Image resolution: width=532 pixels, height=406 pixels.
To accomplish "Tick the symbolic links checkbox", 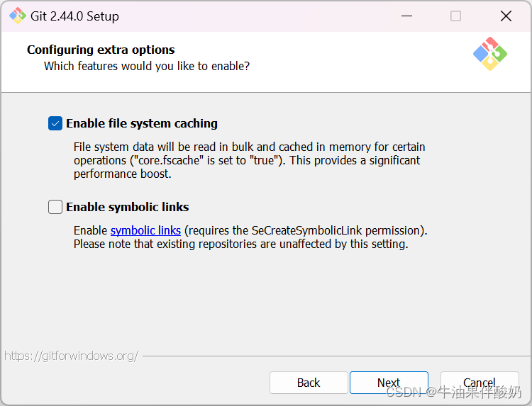I will (55, 207).
